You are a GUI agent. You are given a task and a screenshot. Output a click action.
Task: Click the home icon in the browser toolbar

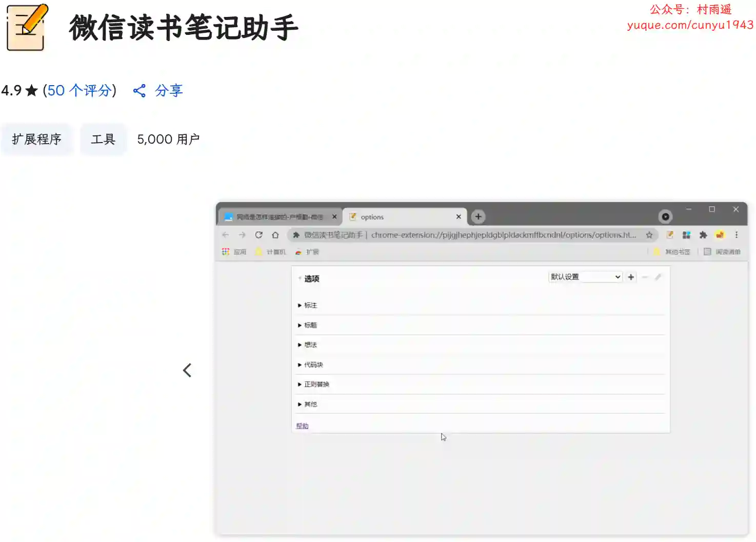[275, 235]
